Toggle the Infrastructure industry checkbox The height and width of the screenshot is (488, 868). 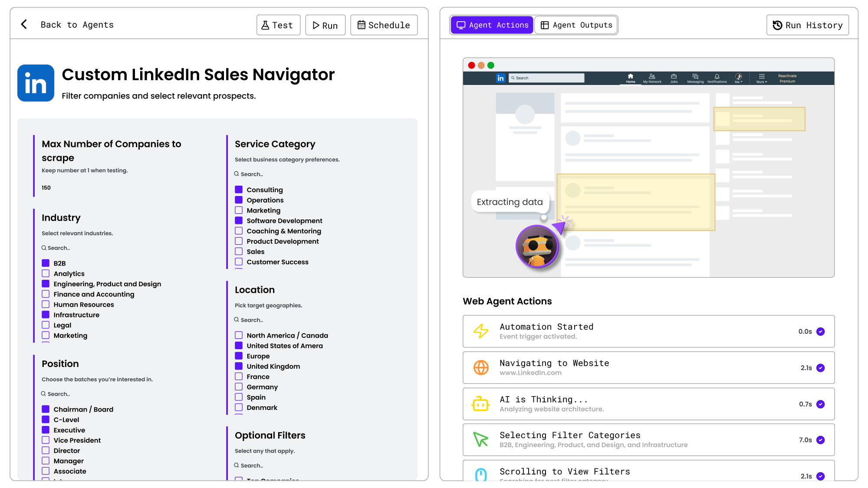click(46, 314)
